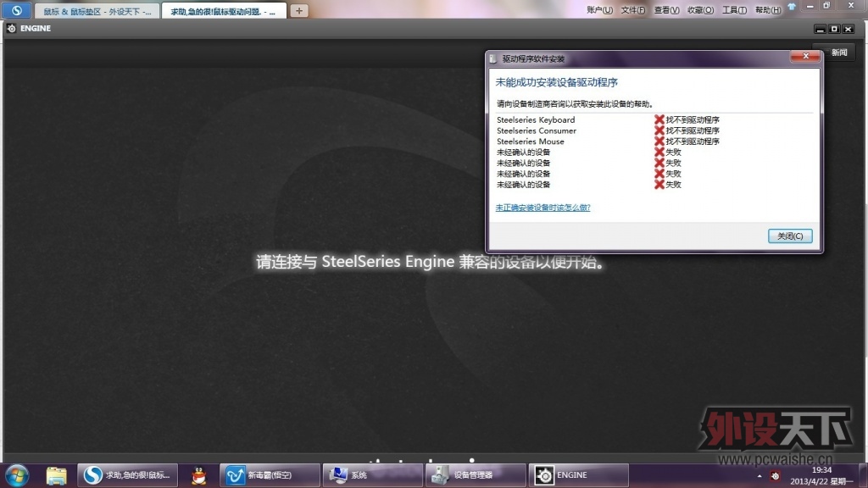Click the red X beside Steelseries Keyboard

[x=659, y=119]
